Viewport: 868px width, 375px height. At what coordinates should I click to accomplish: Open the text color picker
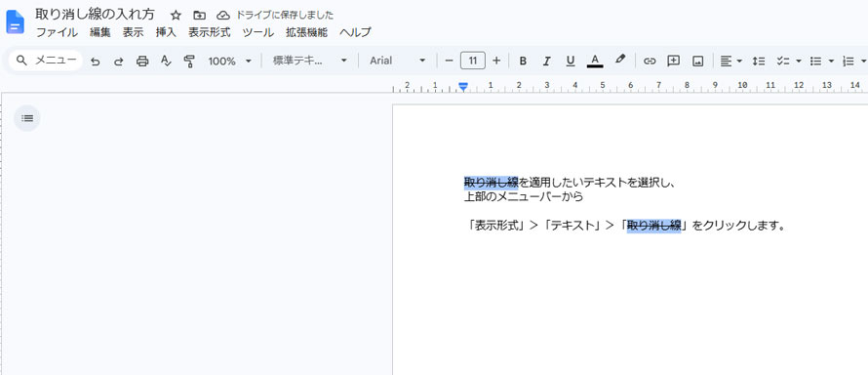595,61
